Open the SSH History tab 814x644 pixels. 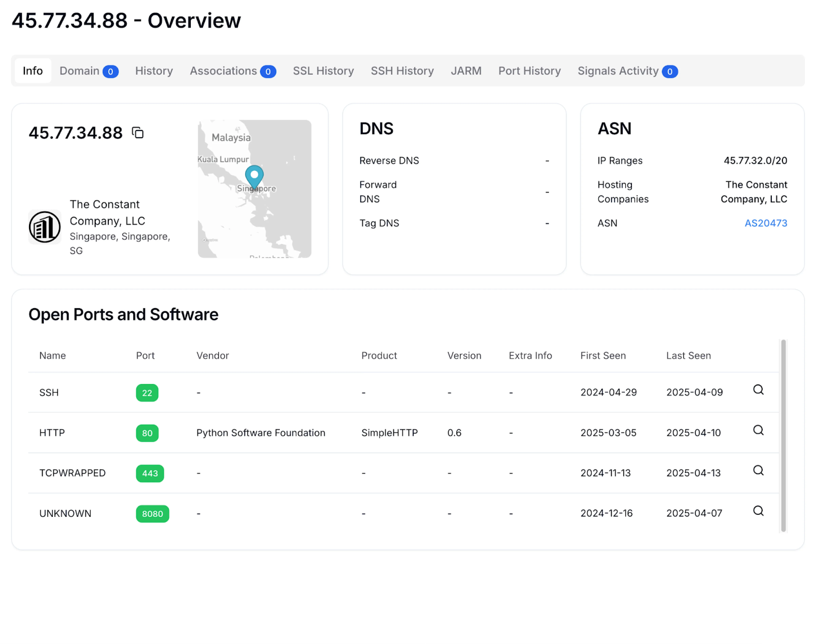402,71
